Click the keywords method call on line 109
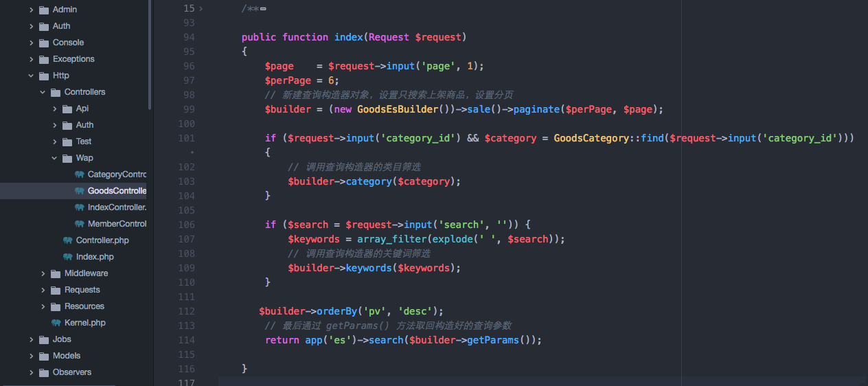 coord(369,268)
